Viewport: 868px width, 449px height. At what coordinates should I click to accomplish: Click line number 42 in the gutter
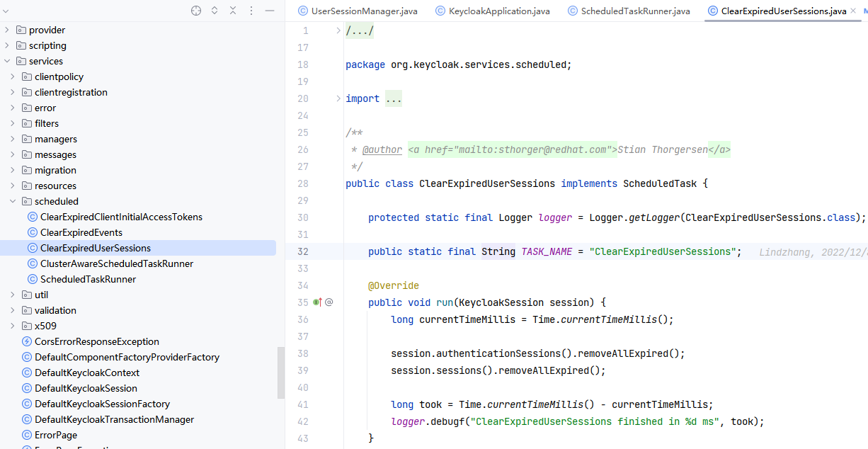pos(303,421)
